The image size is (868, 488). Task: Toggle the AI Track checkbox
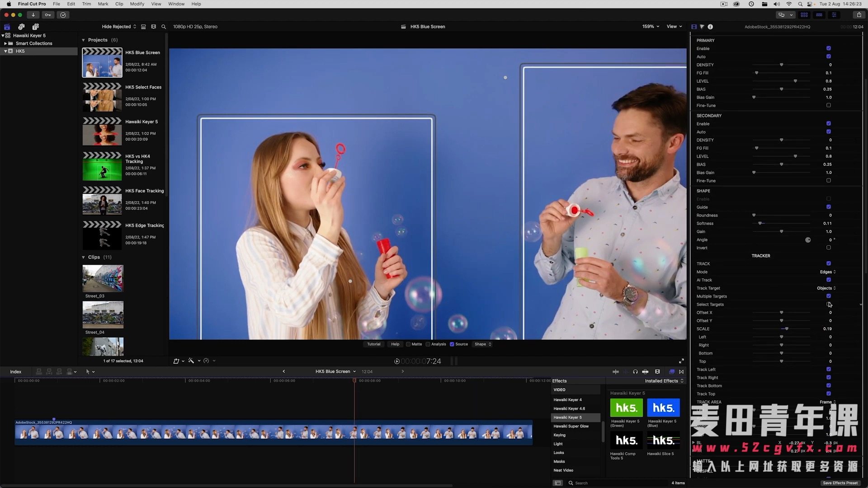pyautogui.click(x=829, y=280)
